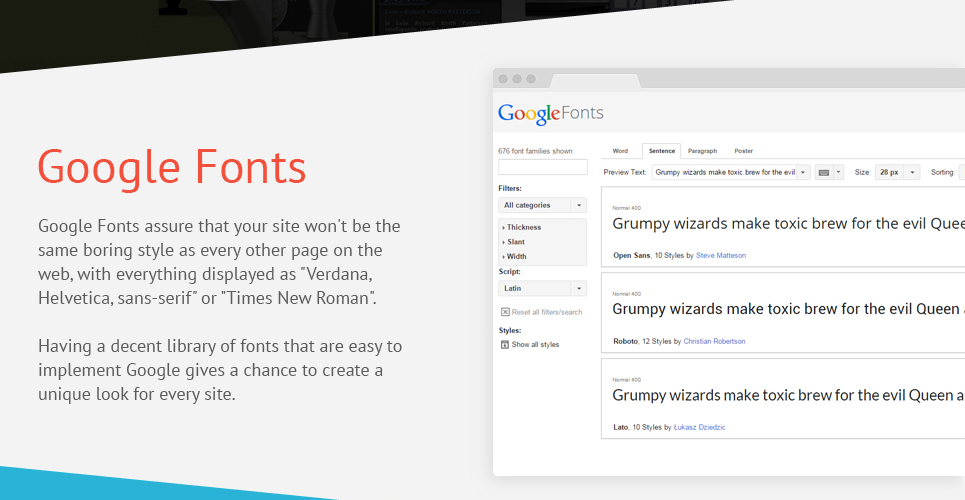Click the Open Sans preview sentence

pos(788,224)
